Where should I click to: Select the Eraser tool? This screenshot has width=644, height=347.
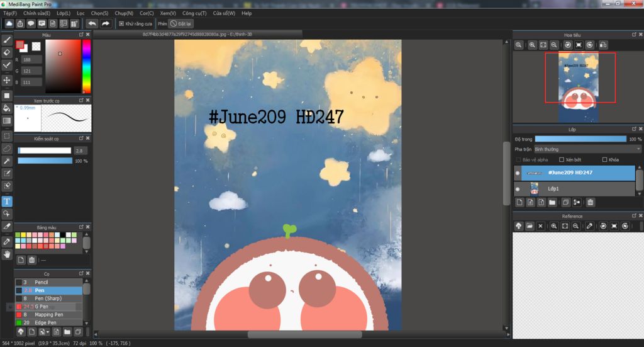click(6, 53)
